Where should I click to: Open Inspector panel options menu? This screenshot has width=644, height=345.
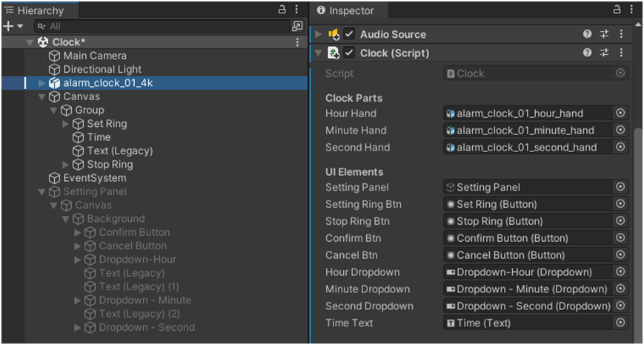coord(631,10)
